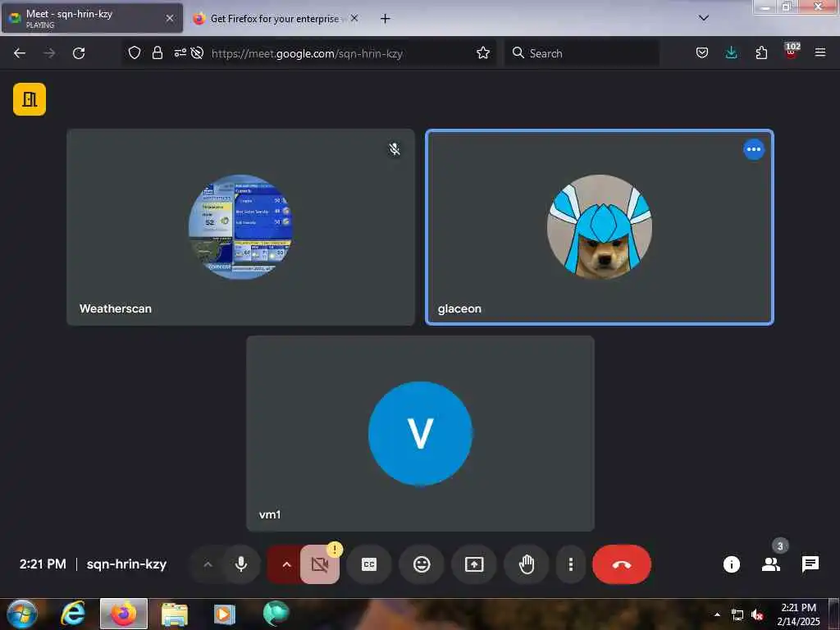Toggle the microphone in Meet controls
This screenshot has height=630, width=840.
[241, 564]
